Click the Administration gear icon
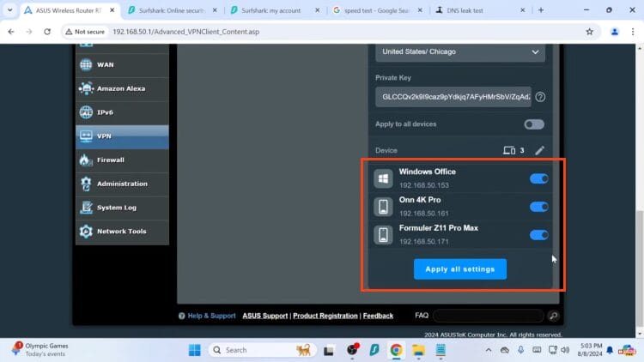This screenshot has width=644, height=362. pyautogui.click(x=86, y=184)
